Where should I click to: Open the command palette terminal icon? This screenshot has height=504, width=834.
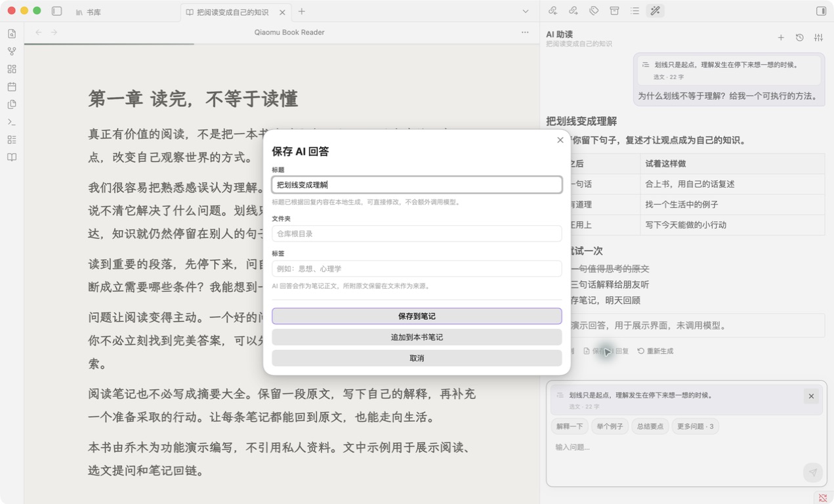click(x=12, y=122)
